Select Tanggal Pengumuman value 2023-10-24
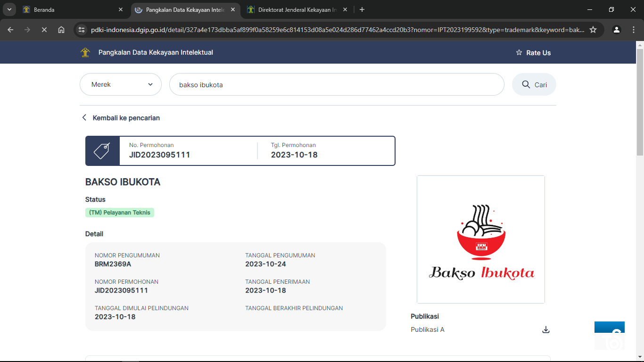The image size is (644, 362). coord(265,264)
